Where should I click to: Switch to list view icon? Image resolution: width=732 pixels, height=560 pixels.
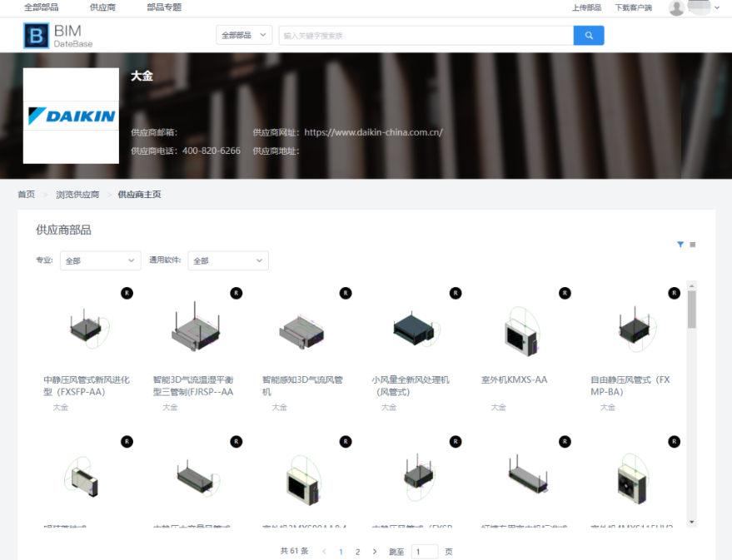pyautogui.click(x=693, y=245)
